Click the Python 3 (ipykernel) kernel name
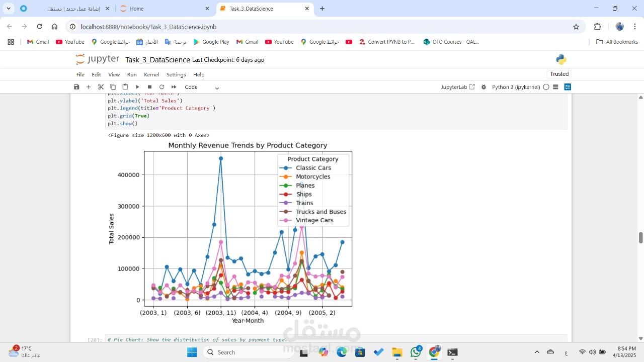The image size is (644, 362). coord(516,87)
